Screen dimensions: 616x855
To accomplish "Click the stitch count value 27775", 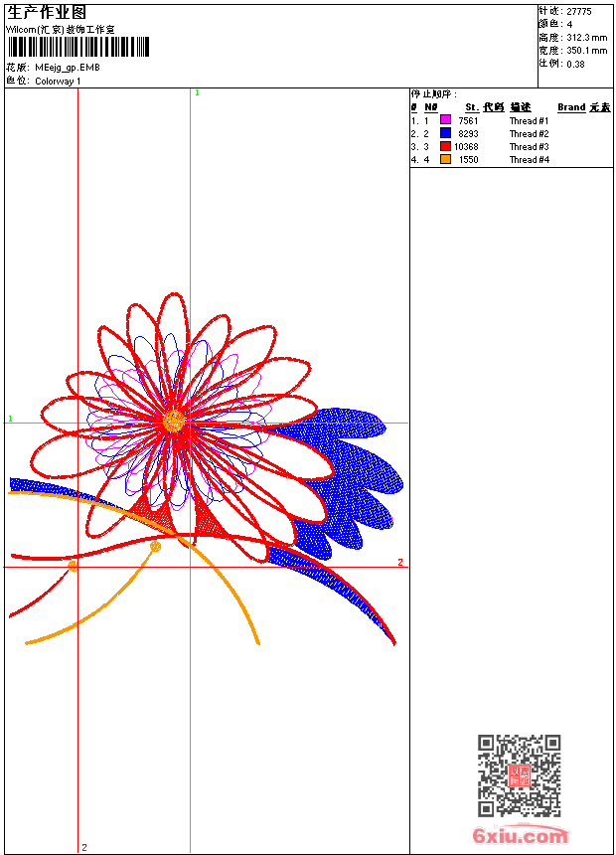I will tap(578, 11).
